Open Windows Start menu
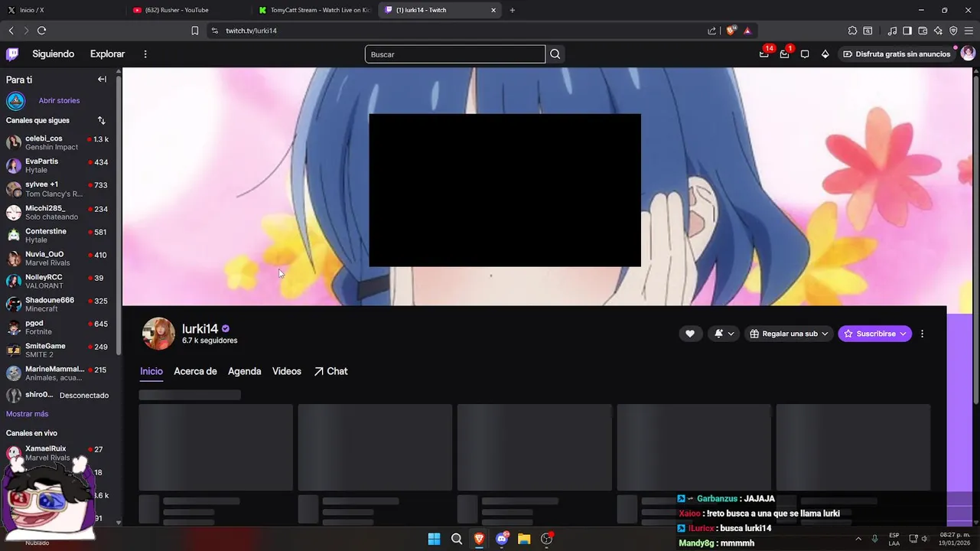 point(434,539)
